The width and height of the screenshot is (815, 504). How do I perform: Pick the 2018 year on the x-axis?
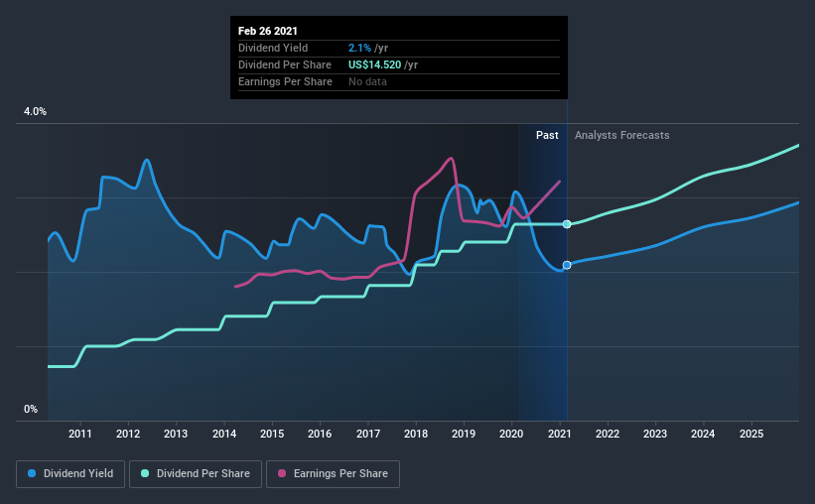416,435
